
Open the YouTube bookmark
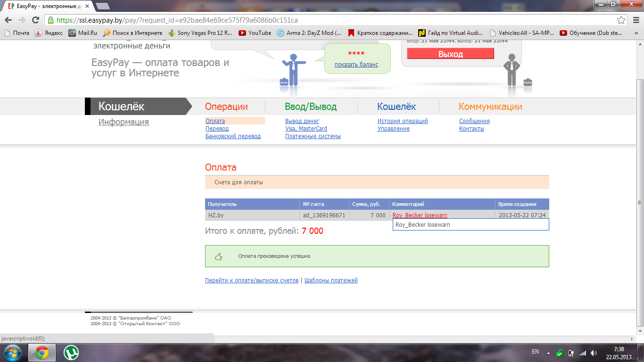click(x=255, y=33)
